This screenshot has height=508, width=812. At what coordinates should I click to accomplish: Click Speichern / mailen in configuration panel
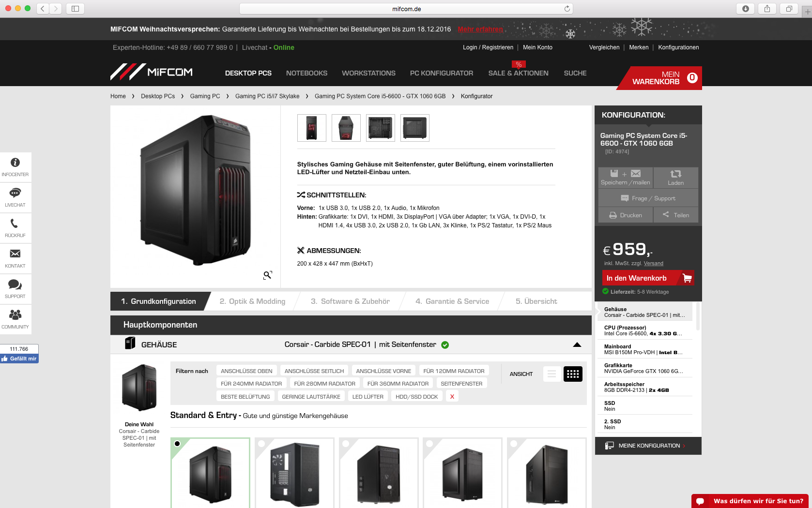pyautogui.click(x=626, y=178)
